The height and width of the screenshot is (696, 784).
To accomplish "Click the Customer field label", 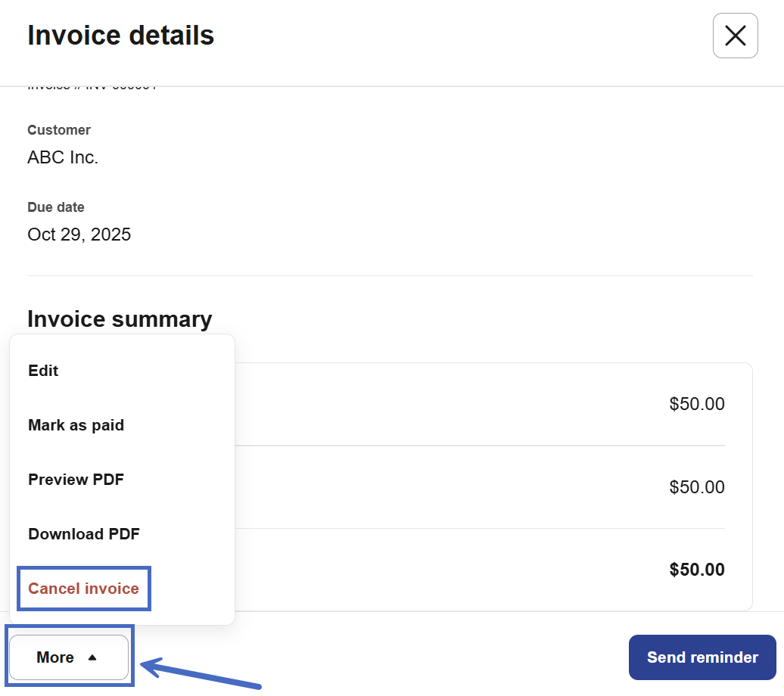I will pyautogui.click(x=59, y=130).
